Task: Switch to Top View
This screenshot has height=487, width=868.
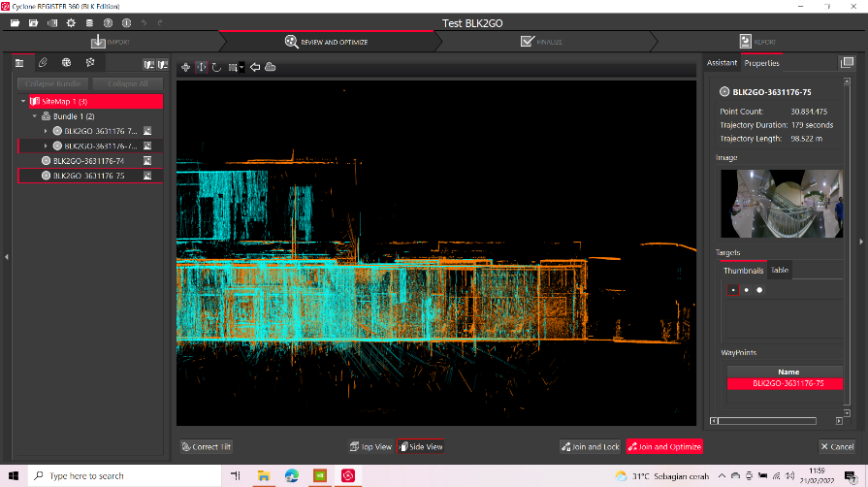Action: [370, 446]
